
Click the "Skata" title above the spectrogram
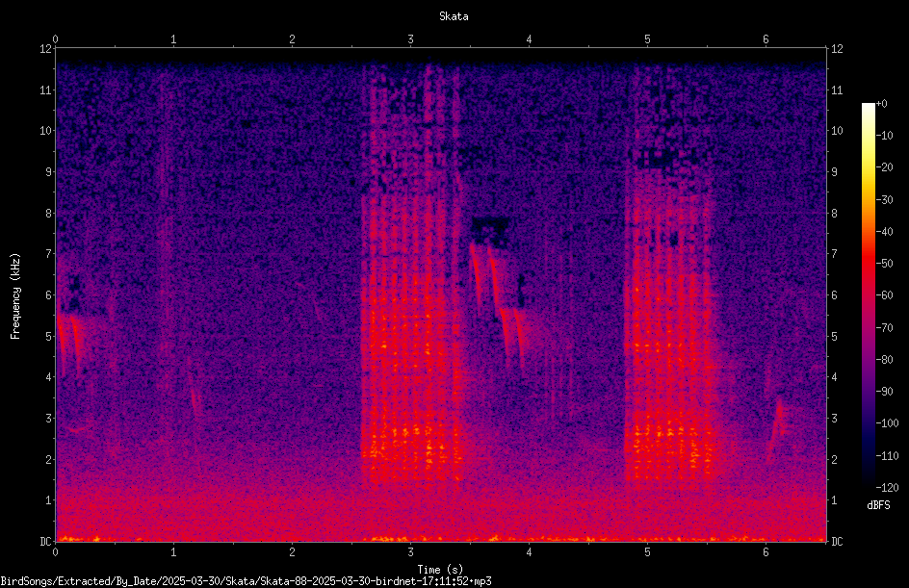coord(454,16)
